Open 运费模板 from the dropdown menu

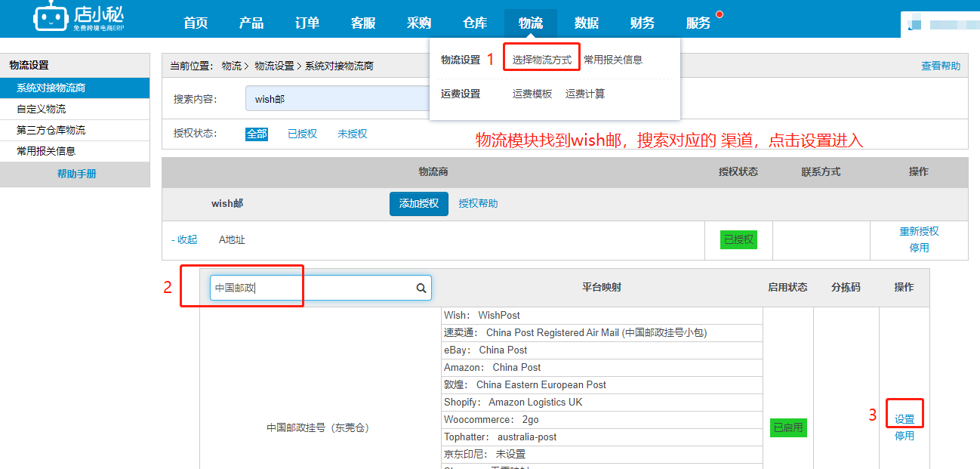point(532,94)
